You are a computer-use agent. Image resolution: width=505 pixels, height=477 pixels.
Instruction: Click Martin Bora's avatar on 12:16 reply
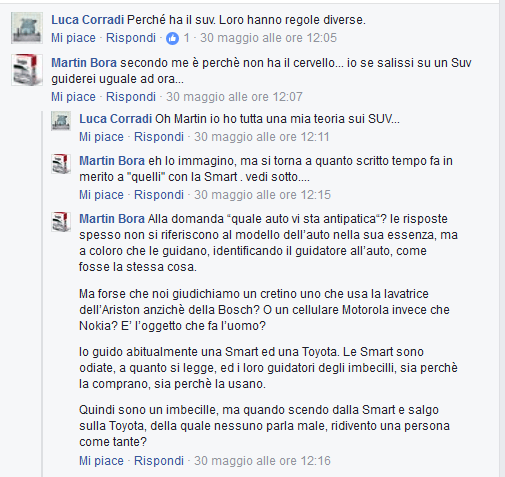(x=61, y=222)
